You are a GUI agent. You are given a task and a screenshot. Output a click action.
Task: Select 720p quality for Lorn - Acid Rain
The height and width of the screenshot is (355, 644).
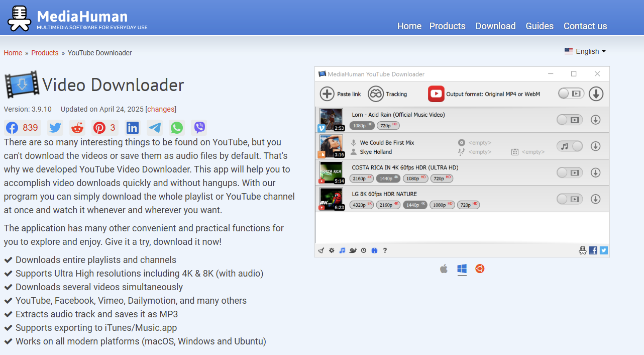388,125
